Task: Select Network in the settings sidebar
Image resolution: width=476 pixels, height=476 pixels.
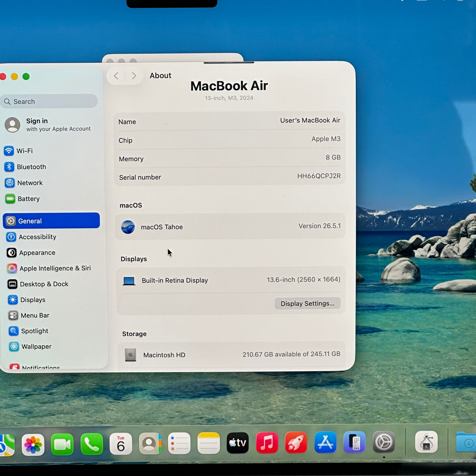Action: tap(24, 183)
